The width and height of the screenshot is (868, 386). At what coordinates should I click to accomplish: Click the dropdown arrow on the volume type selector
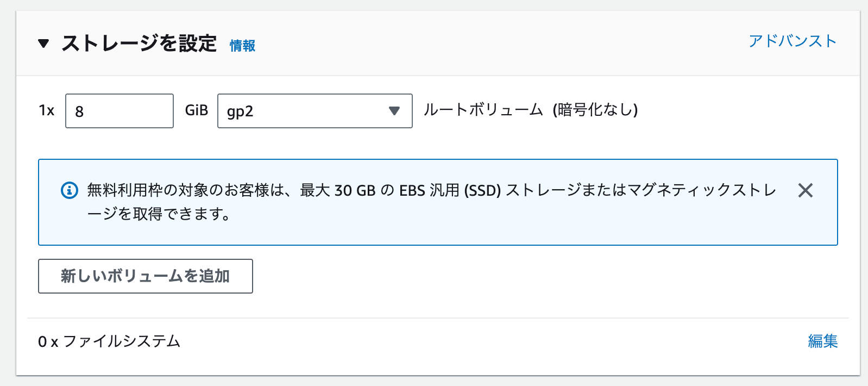coord(395,111)
